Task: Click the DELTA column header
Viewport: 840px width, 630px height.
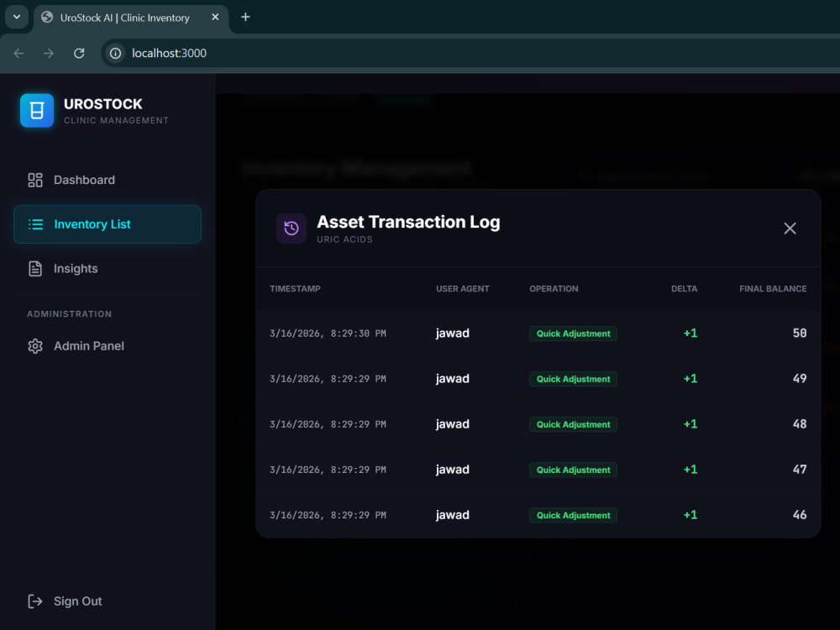Action: tap(684, 289)
